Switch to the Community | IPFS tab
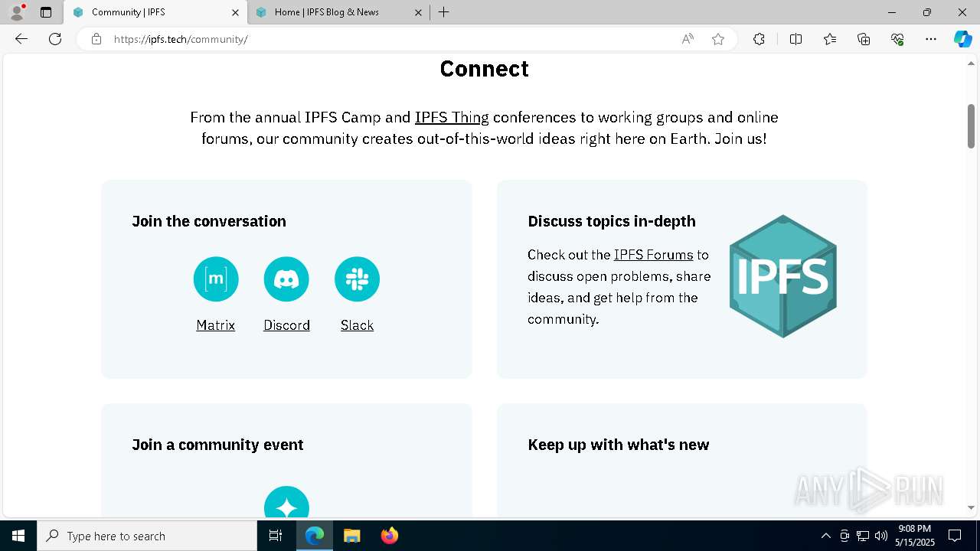Image resolution: width=980 pixels, height=551 pixels. coord(155,12)
